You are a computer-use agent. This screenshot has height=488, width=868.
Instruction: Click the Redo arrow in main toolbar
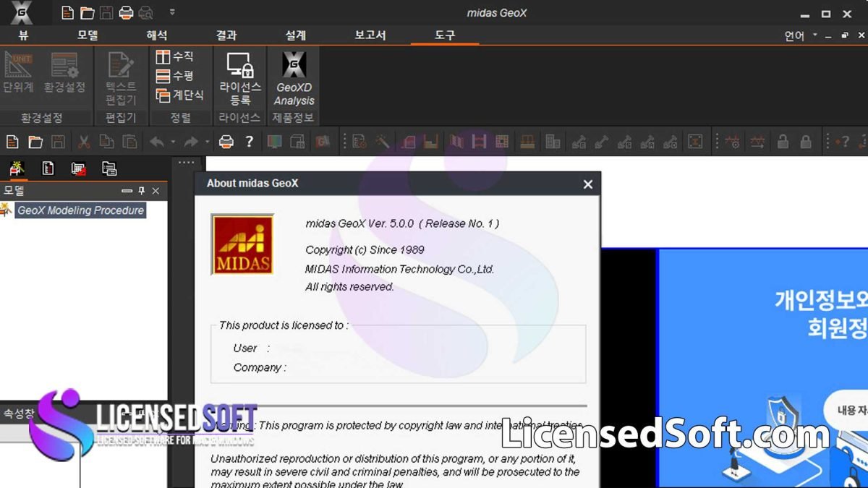[x=191, y=142]
